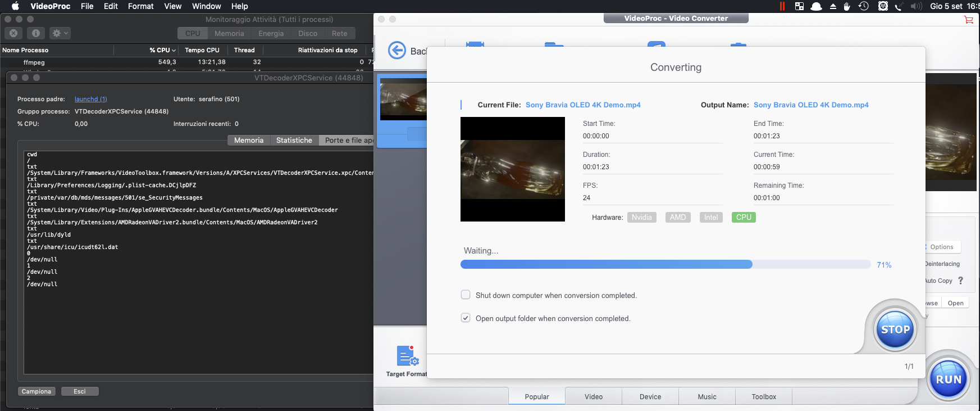The width and height of the screenshot is (980, 411).
Task: Click the phone handset menu bar icon
Action: pyautogui.click(x=899, y=6)
